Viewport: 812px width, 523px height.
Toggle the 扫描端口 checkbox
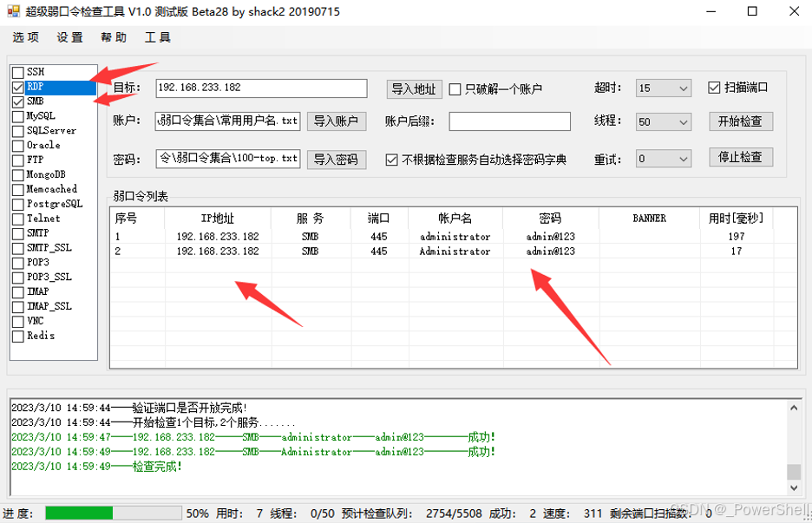click(x=715, y=88)
